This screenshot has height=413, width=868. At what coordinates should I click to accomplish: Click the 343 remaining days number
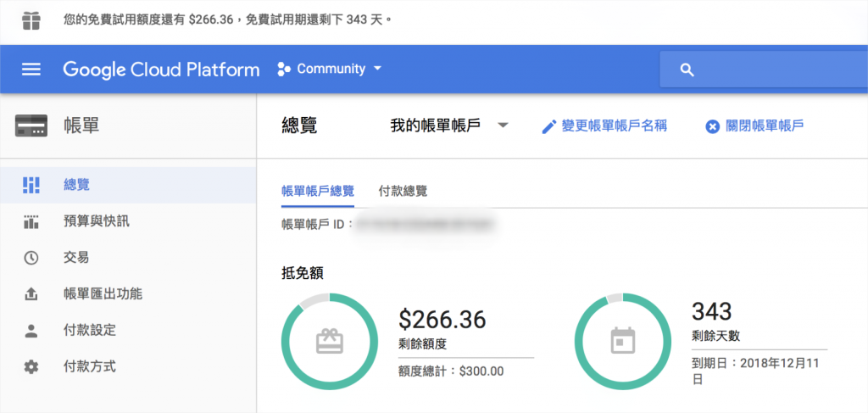711,312
